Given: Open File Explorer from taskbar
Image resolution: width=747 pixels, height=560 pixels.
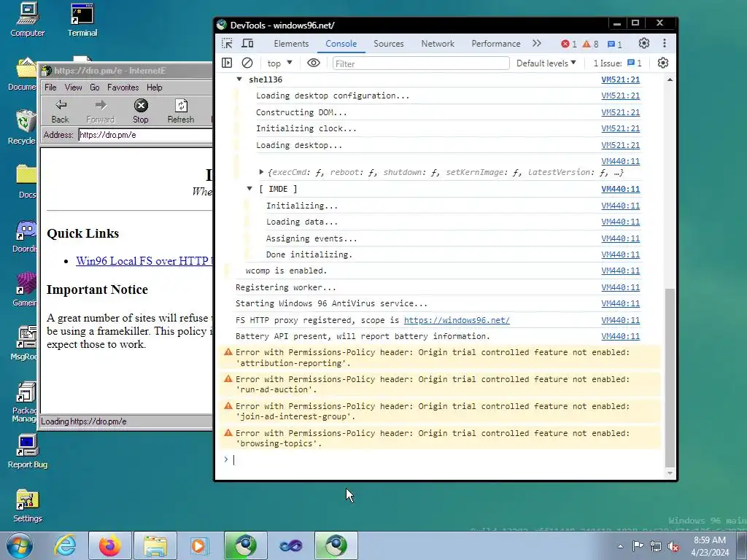Looking at the screenshot, I should tap(155, 545).
